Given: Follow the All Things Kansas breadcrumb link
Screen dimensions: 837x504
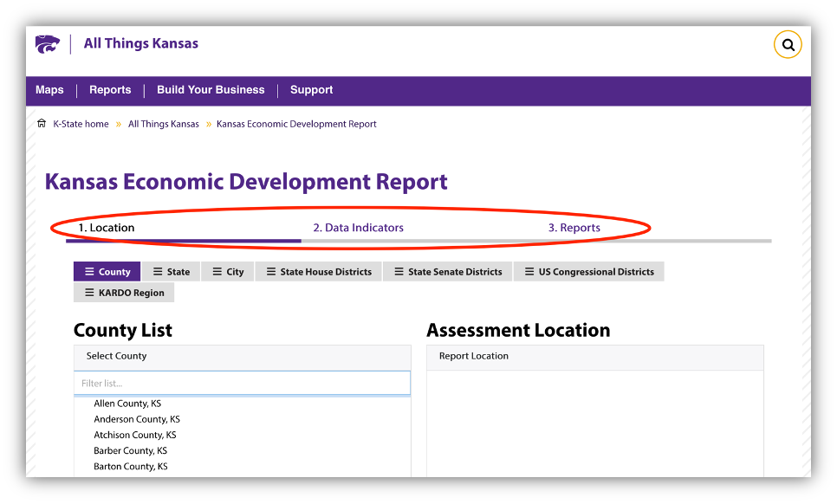Looking at the screenshot, I should coord(164,124).
